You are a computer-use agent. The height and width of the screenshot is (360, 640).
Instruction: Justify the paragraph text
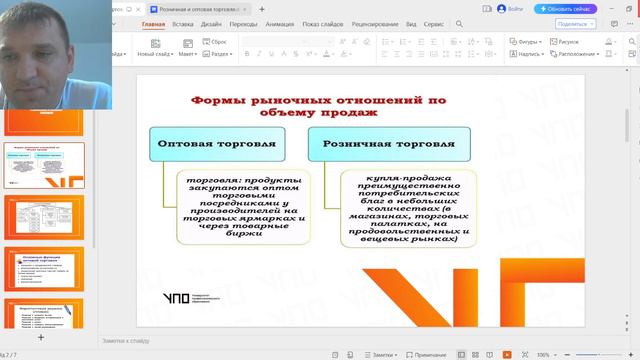[421, 54]
